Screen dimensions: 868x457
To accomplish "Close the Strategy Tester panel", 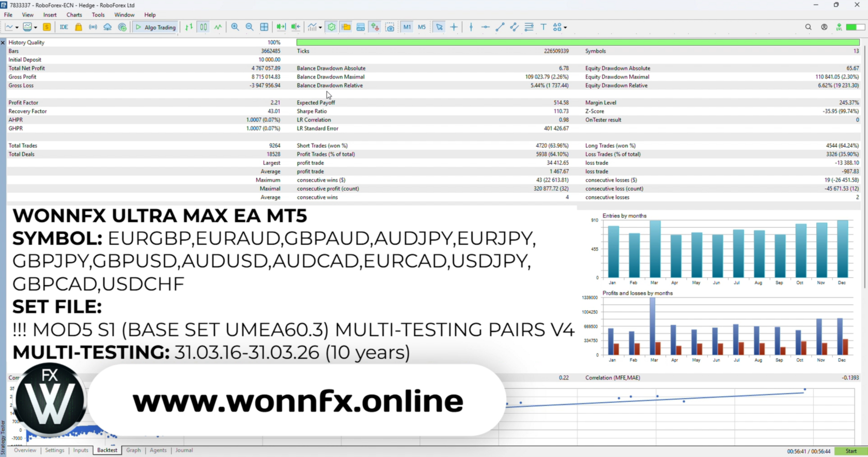I will (x=3, y=42).
